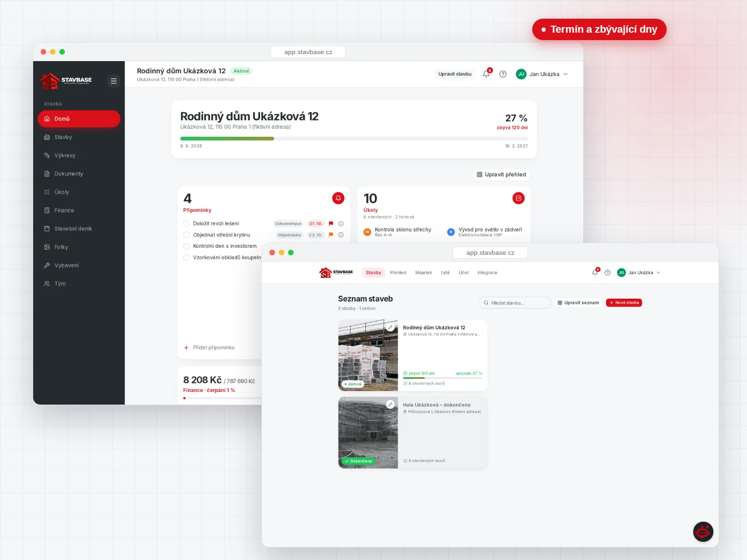
Task: Click help icon in front Seznam staveb window
Action: coord(607,273)
